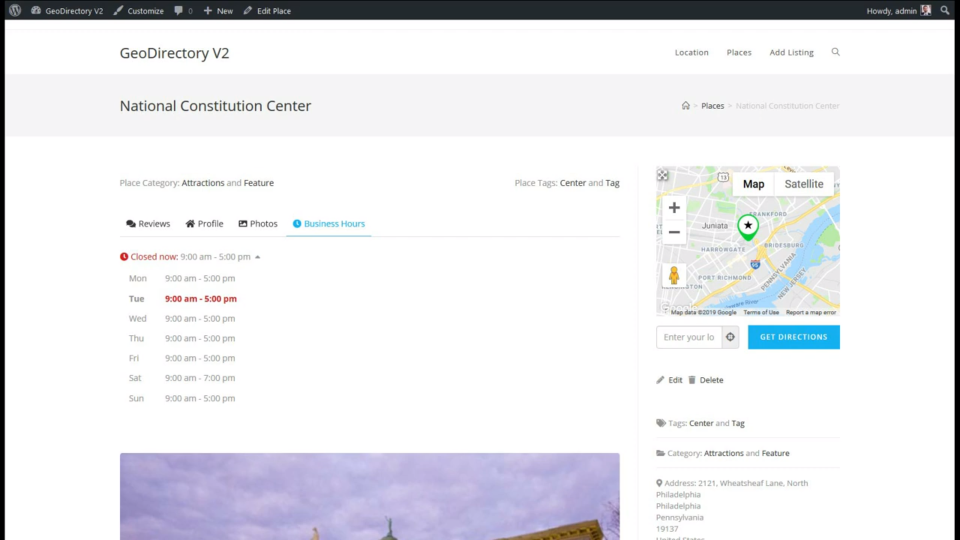Click the Delete listing link
The image size is (960, 540).
[x=705, y=380]
